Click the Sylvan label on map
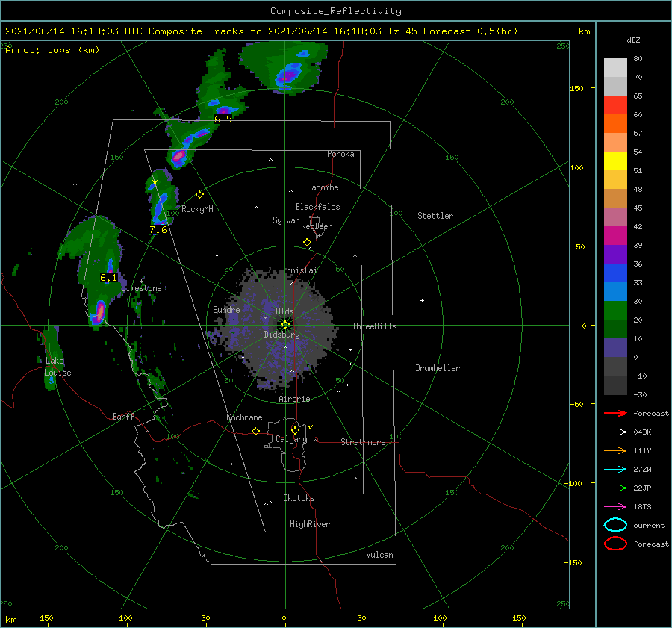The width and height of the screenshot is (672, 628). point(286,220)
